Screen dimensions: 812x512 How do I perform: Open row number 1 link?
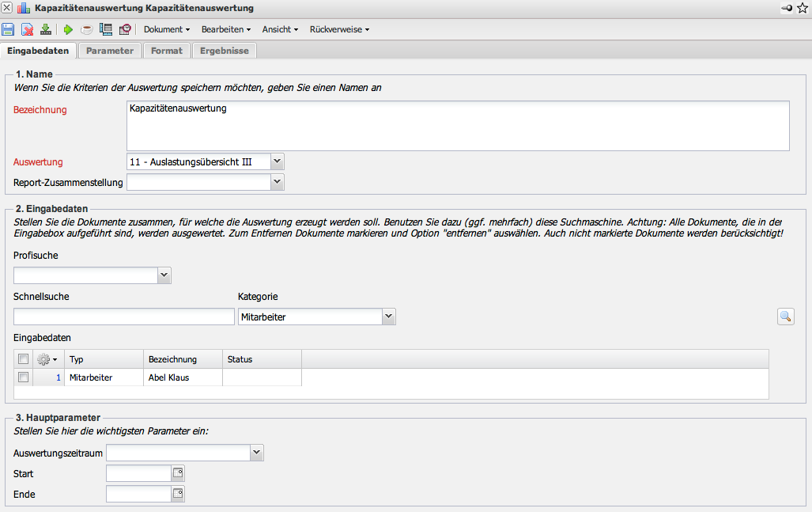coord(59,377)
